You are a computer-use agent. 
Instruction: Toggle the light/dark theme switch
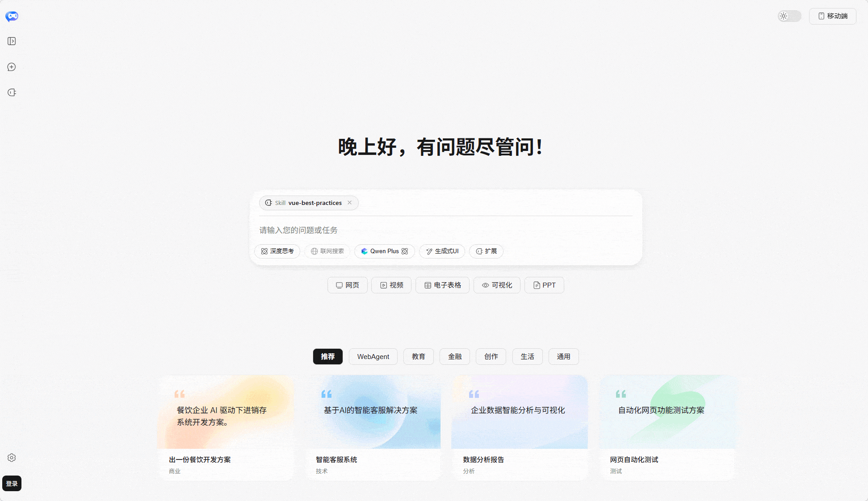pos(789,16)
